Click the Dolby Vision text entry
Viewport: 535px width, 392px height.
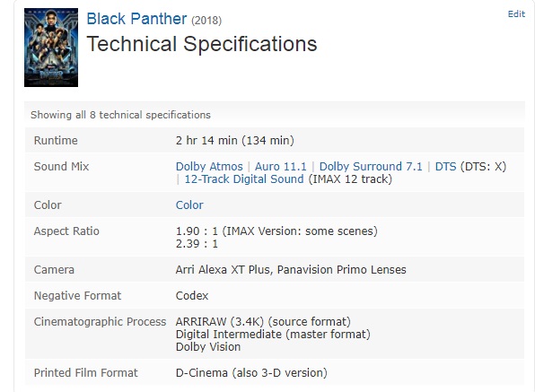pos(208,346)
